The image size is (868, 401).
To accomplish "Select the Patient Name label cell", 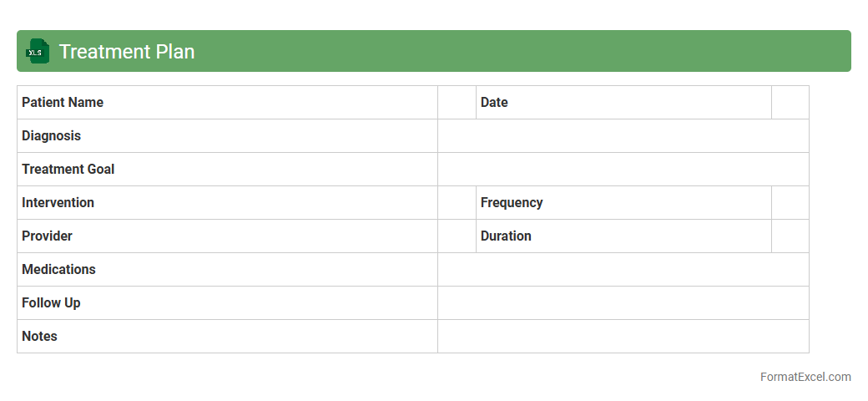I will tap(227, 103).
